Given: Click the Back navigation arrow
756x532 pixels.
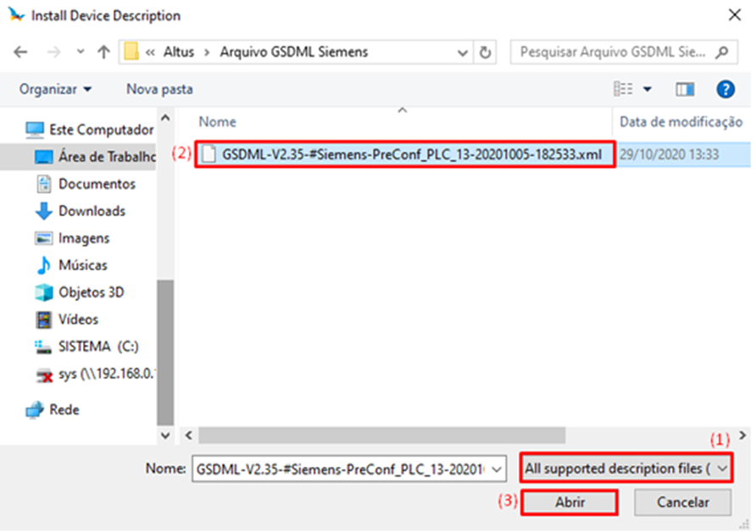Looking at the screenshot, I should 20,52.
